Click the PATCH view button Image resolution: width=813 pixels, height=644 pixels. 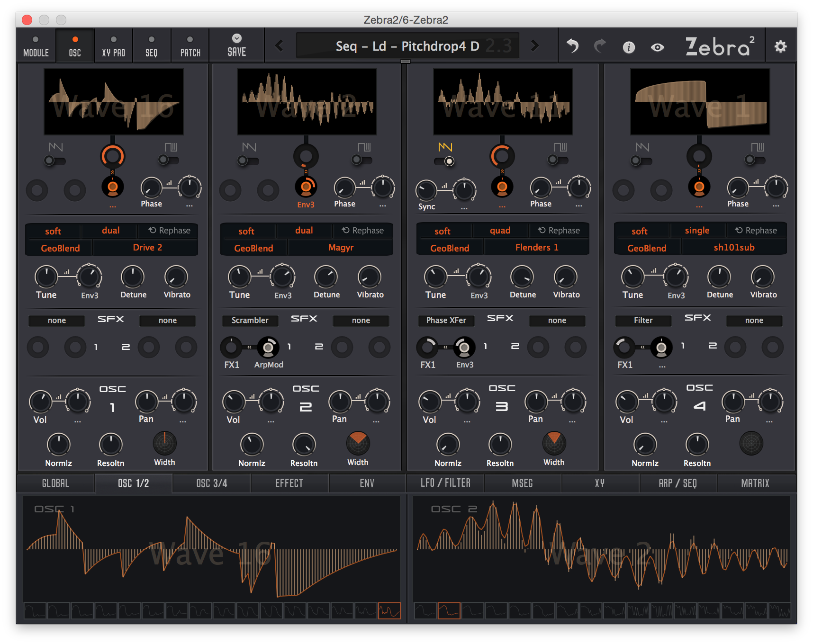(190, 45)
